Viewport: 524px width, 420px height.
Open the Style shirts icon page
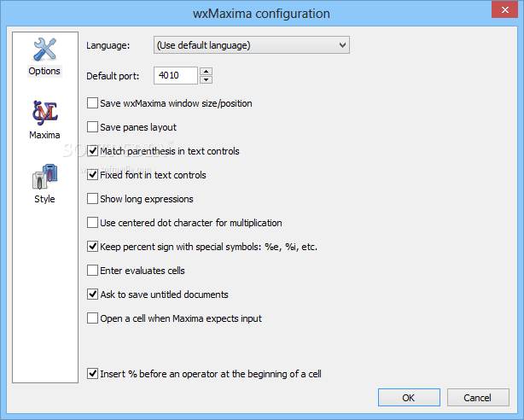point(44,177)
